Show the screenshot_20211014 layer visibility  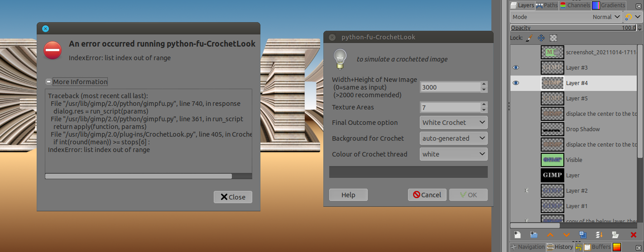click(x=516, y=52)
